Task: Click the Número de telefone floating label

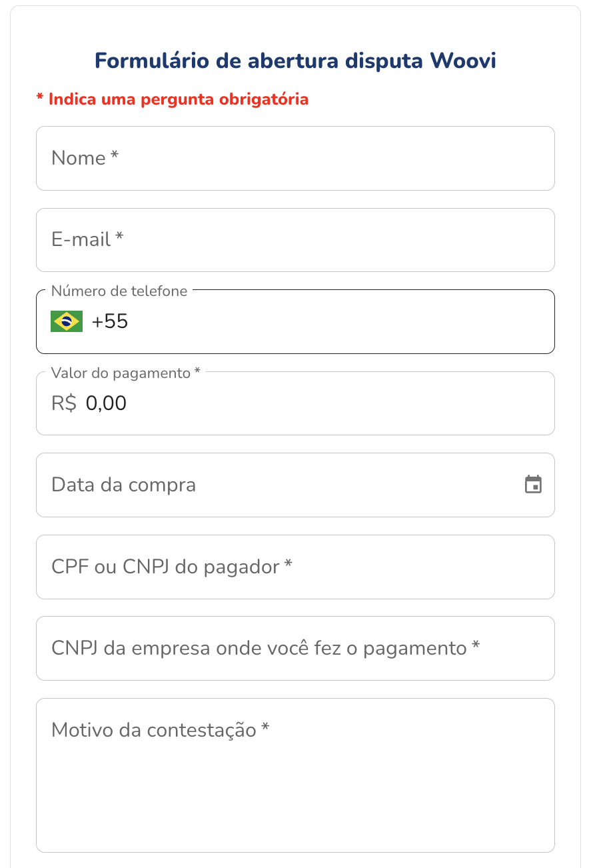Action: [x=119, y=291]
